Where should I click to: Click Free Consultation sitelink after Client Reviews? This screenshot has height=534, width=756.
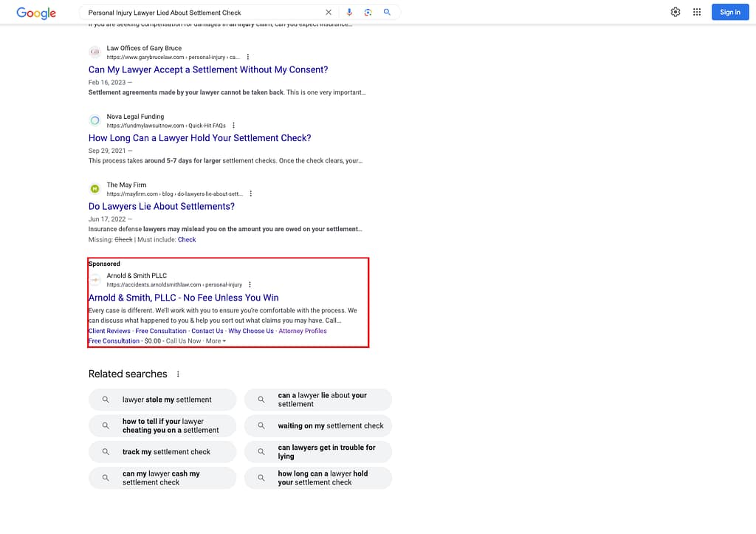click(160, 331)
